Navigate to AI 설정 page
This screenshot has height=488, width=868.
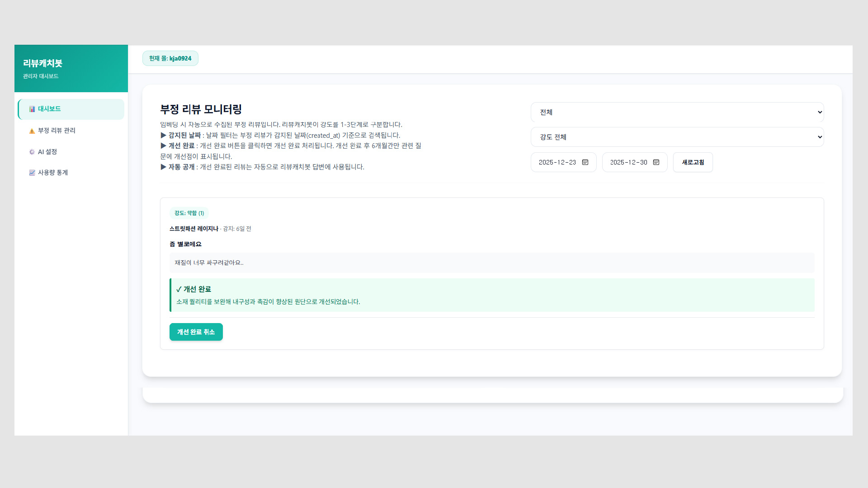coord(47,152)
